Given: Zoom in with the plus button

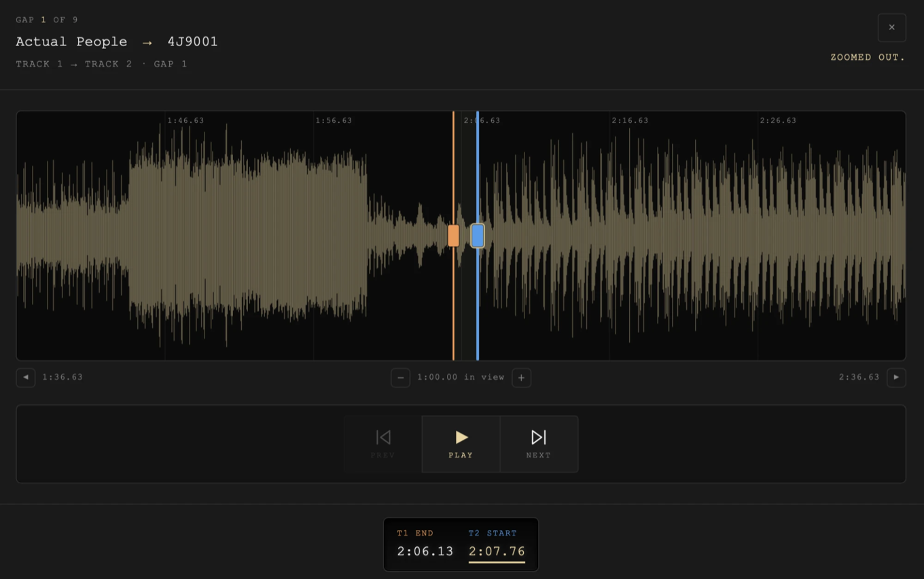Looking at the screenshot, I should [521, 377].
